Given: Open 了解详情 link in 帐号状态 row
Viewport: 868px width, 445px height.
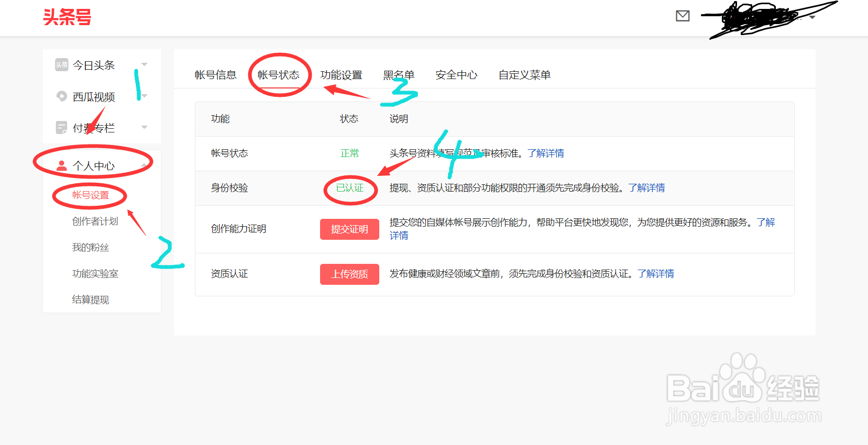Looking at the screenshot, I should click(546, 153).
